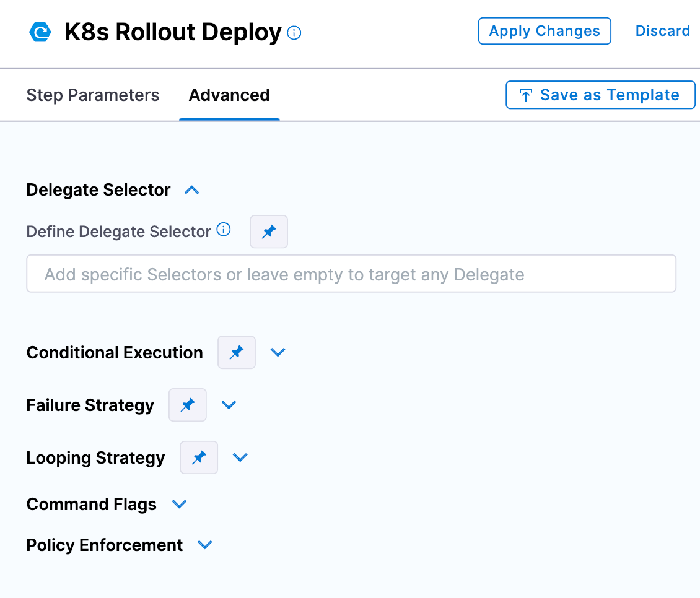Screen dimensions: 700x598
Task: Click the Looping Strategy pin icon
Action: click(x=199, y=458)
